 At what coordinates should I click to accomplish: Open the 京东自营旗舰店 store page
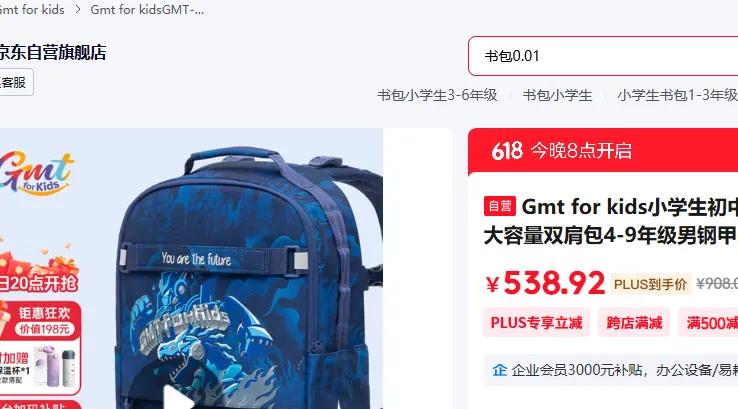click(x=53, y=52)
